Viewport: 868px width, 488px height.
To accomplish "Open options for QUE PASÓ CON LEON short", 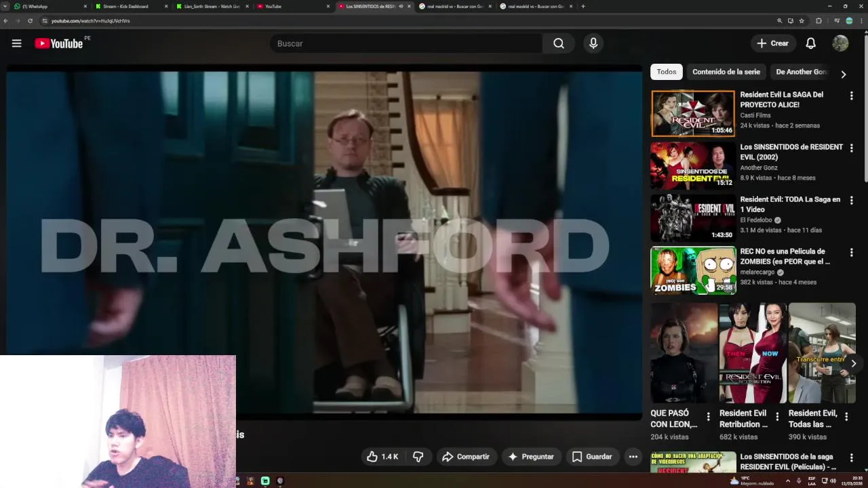I will click(x=708, y=416).
